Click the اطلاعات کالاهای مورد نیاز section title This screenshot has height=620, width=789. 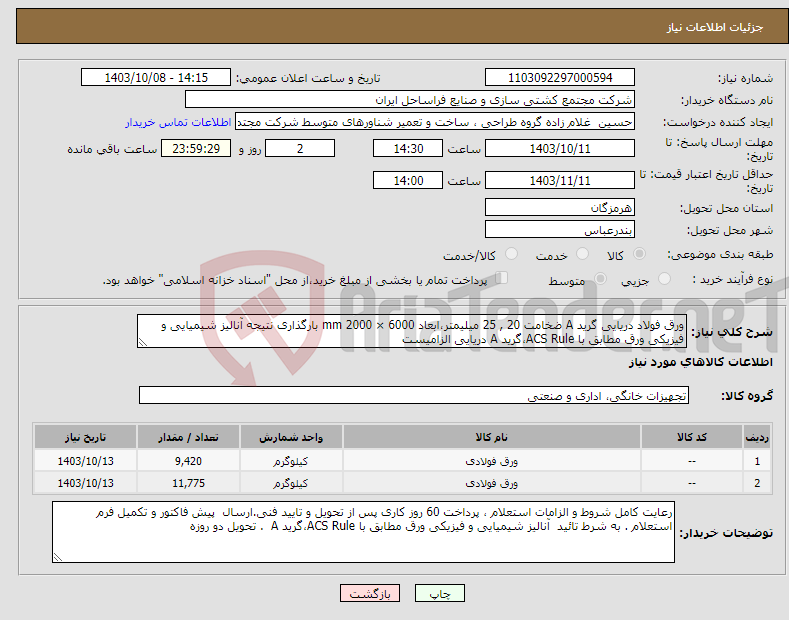(700, 362)
